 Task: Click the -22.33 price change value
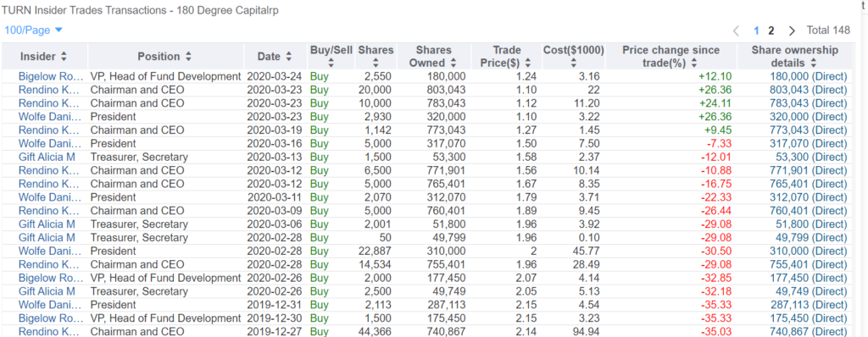716,197
